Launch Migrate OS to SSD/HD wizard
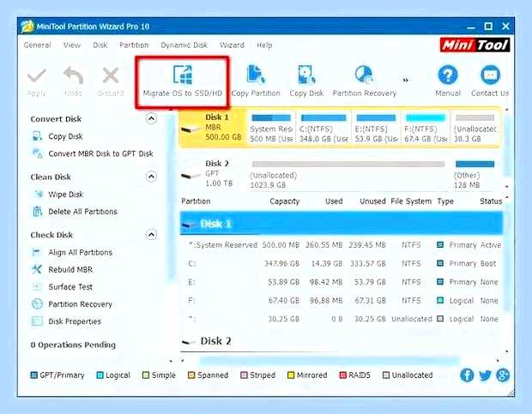This screenshot has height=414, width=532. (183, 82)
